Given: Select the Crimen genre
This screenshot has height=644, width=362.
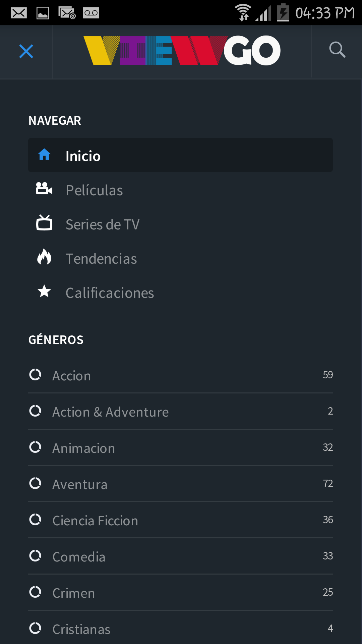Looking at the screenshot, I should coord(74,593).
